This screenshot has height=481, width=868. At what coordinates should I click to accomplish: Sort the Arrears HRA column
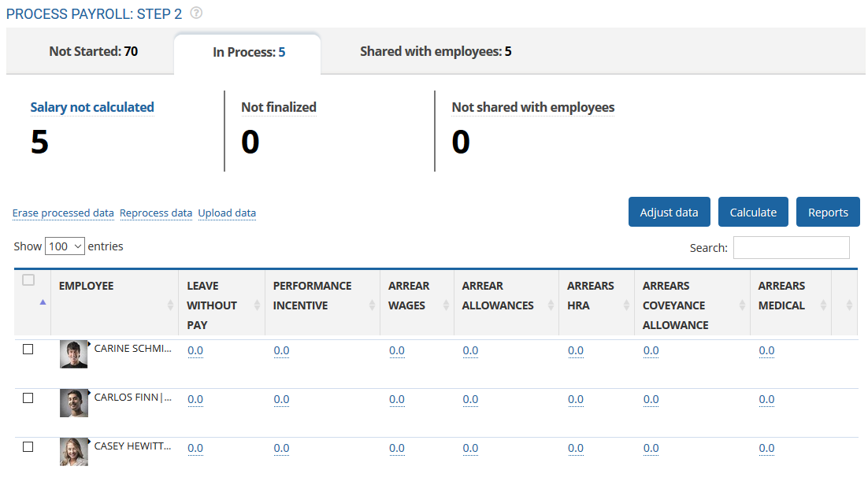pyautogui.click(x=625, y=305)
